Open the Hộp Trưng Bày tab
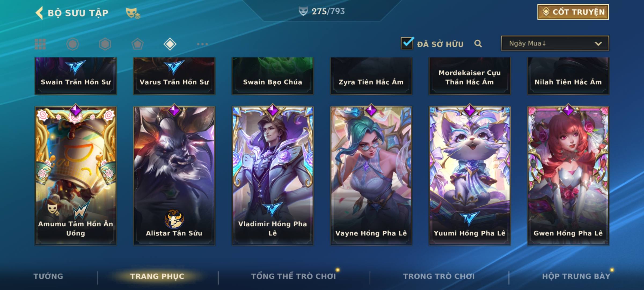The height and width of the screenshot is (290, 644). [x=576, y=276]
